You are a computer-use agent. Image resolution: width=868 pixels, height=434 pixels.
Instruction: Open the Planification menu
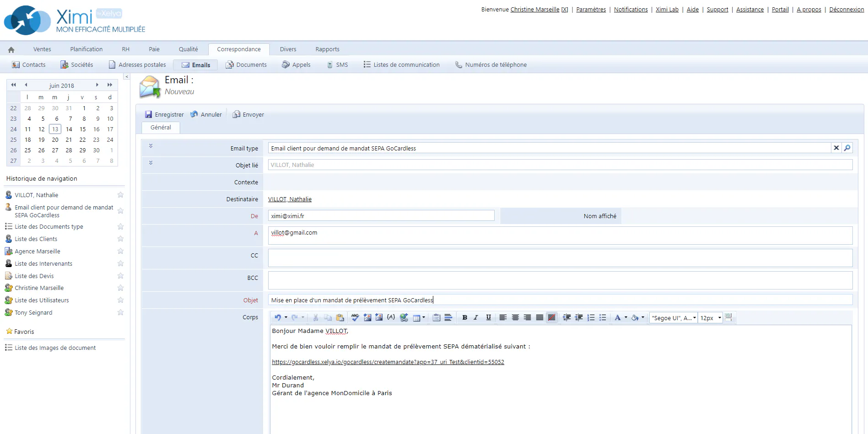click(86, 49)
